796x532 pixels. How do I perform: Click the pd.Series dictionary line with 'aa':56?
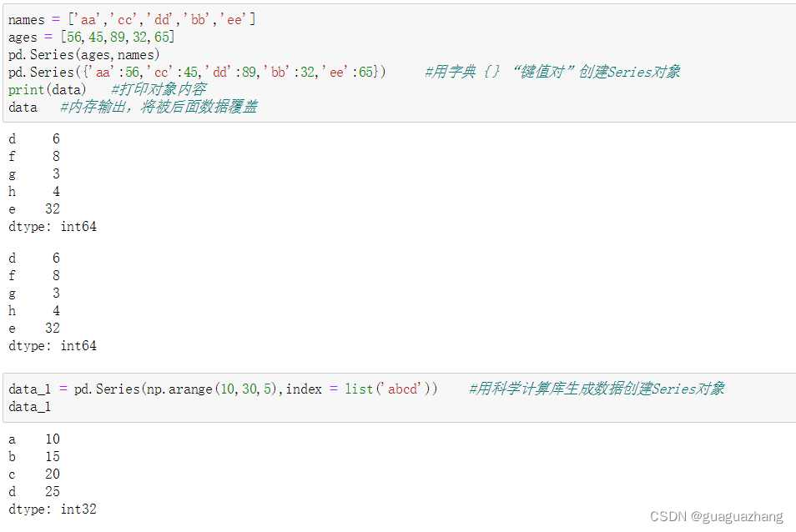[197, 72]
